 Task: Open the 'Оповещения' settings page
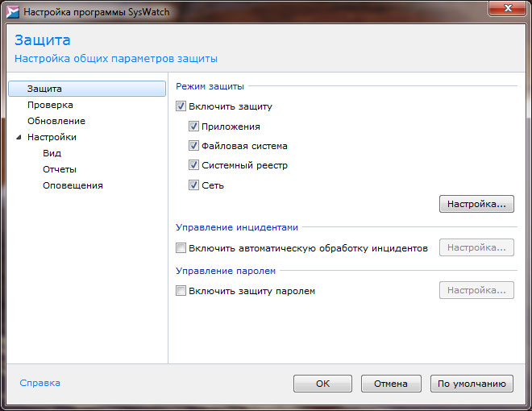click(x=73, y=185)
